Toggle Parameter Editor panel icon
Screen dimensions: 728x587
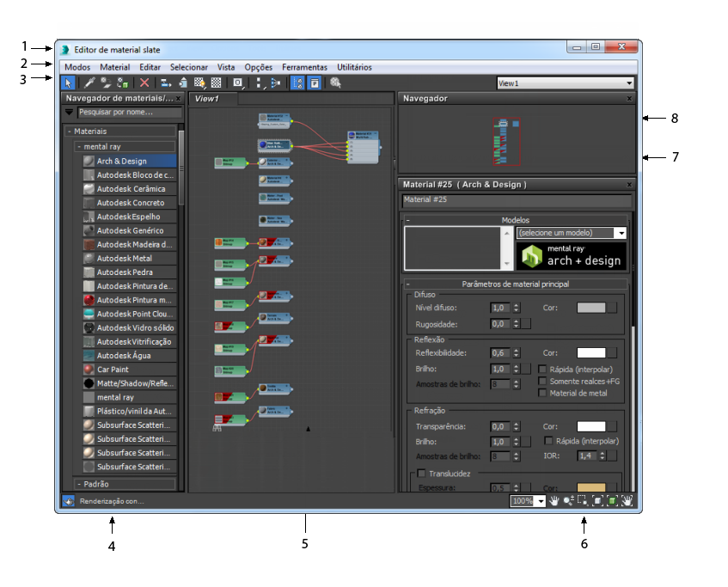click(x=315, y=83)
